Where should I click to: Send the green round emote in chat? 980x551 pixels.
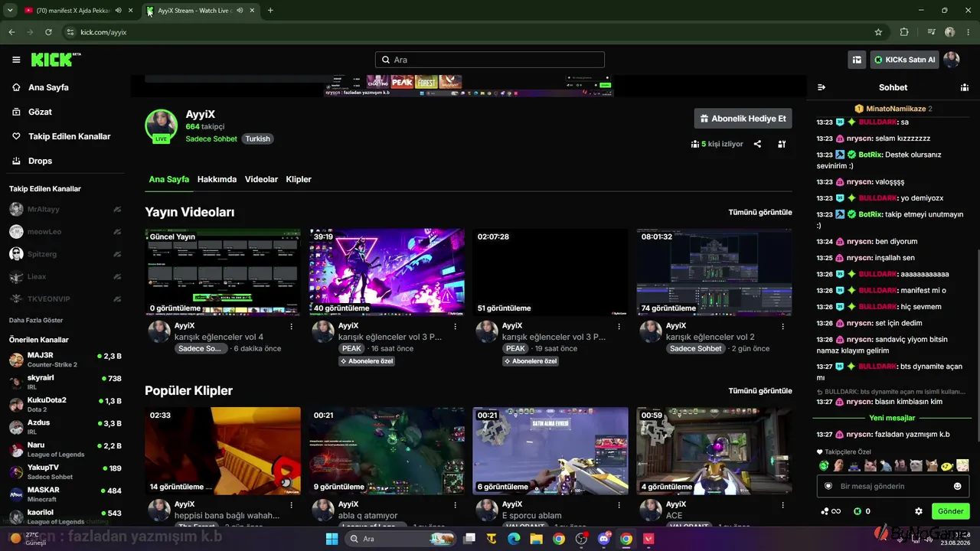click(823, 465)
